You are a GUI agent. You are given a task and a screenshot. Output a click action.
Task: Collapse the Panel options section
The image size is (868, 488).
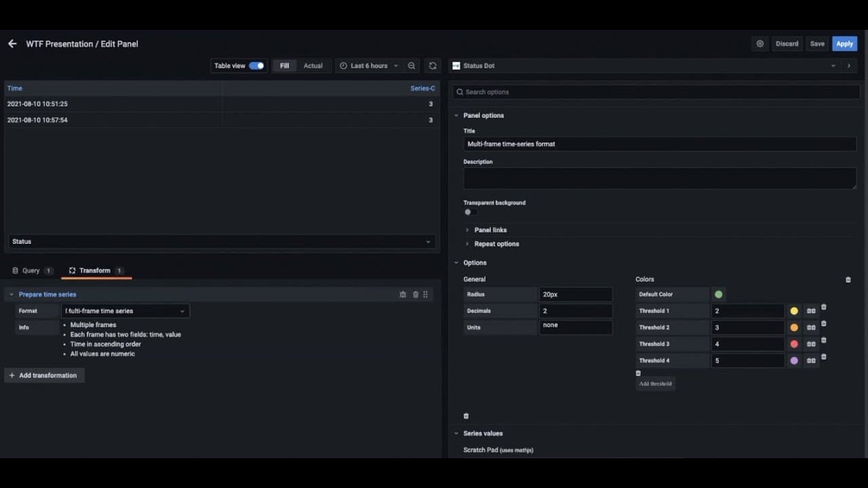[456, 116]
